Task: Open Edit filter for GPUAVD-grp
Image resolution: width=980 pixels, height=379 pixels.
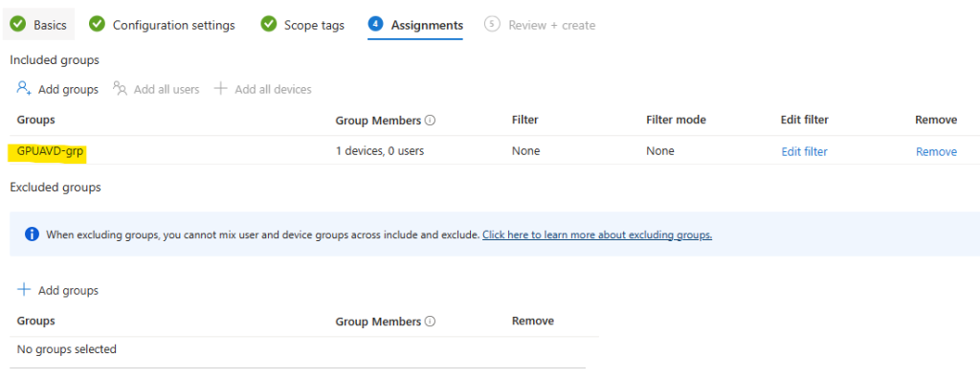Action: (804, 151)
